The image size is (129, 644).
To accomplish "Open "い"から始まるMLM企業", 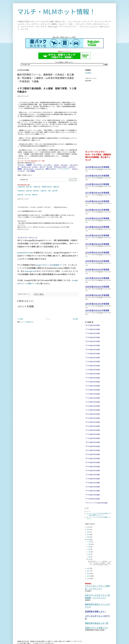I will coord(92,329).
